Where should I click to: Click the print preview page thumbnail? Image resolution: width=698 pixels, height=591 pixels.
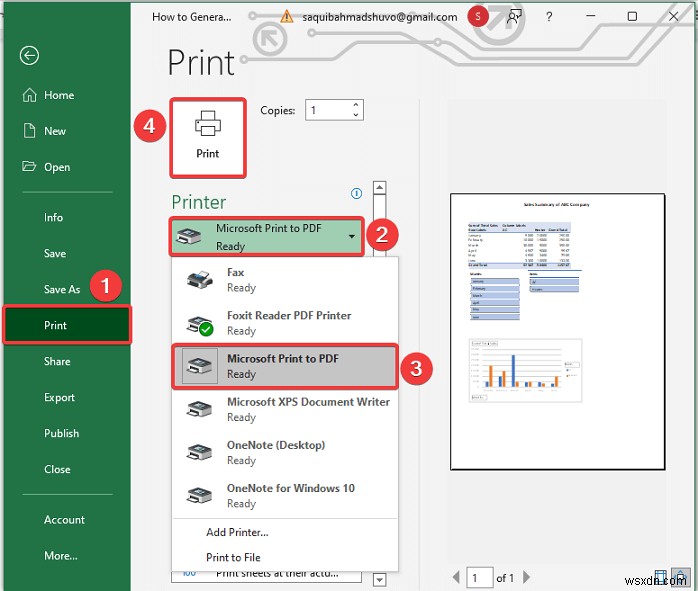(x=557, y=332)
